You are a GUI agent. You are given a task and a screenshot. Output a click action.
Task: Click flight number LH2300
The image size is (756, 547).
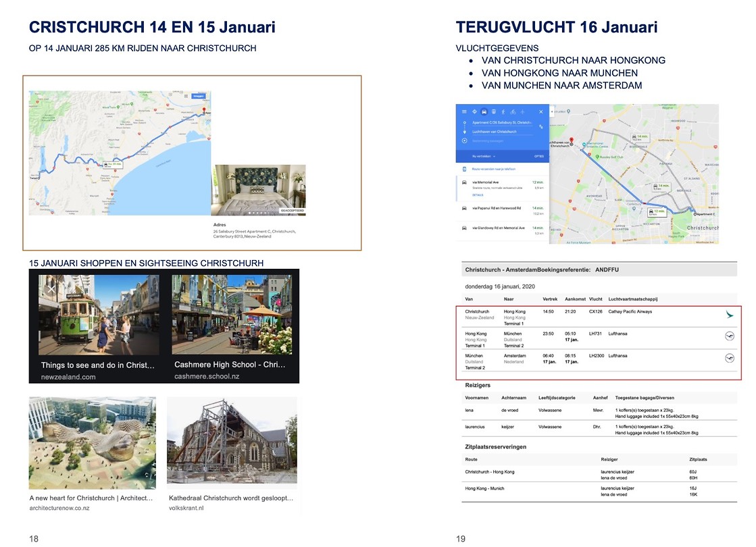(597, 356)
